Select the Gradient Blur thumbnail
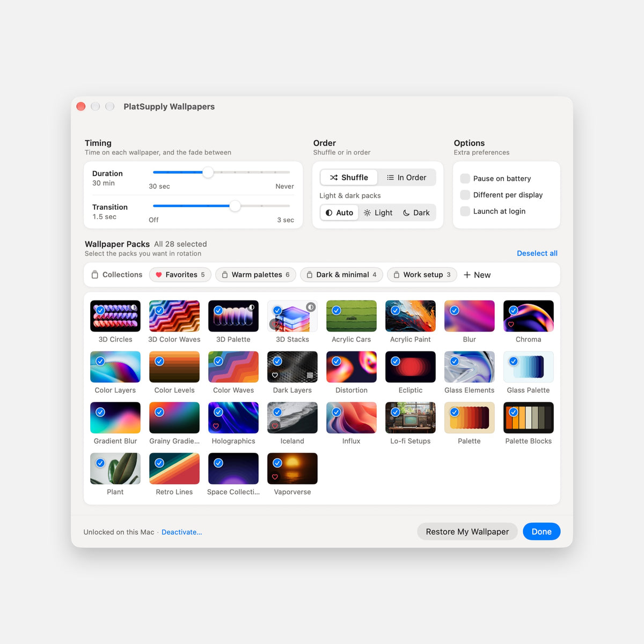644x644 pixels. pyautogui.click(x=115, y=418)
